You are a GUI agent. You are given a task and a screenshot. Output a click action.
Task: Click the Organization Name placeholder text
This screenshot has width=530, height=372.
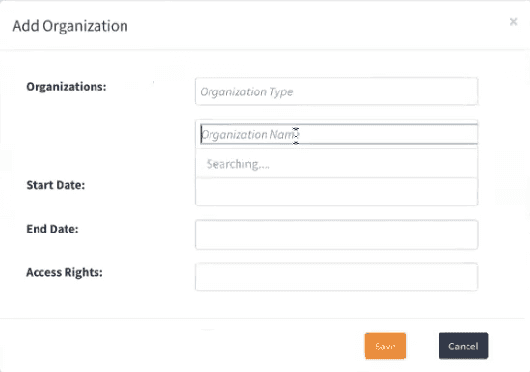pos(249,135)
